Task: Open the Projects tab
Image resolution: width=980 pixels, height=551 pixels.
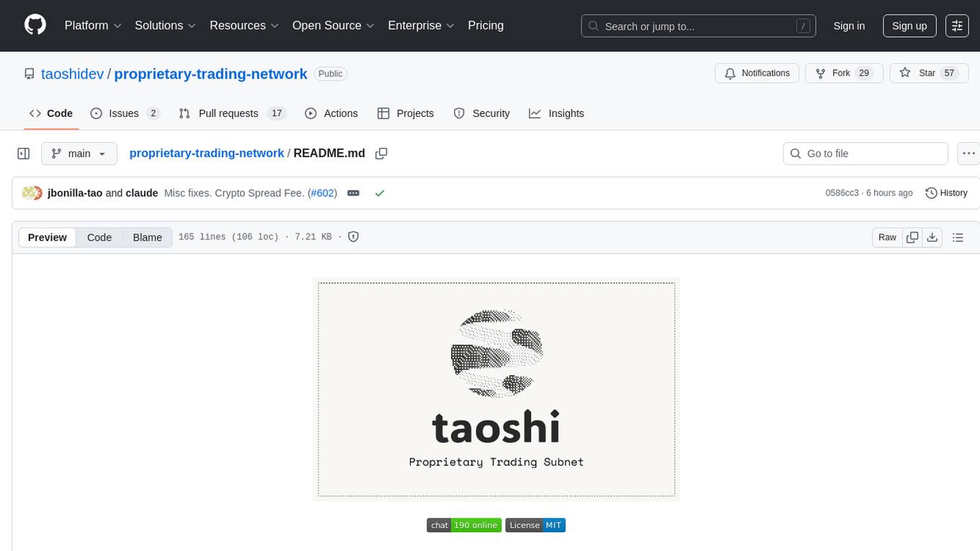Action: pos(406,113)
